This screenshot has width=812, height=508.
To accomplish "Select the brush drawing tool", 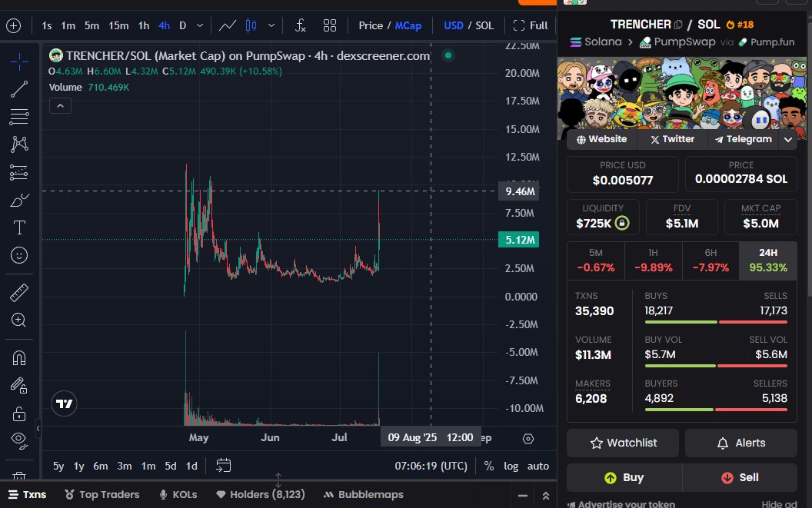I will pyautogui.click(x=19, y=200).
